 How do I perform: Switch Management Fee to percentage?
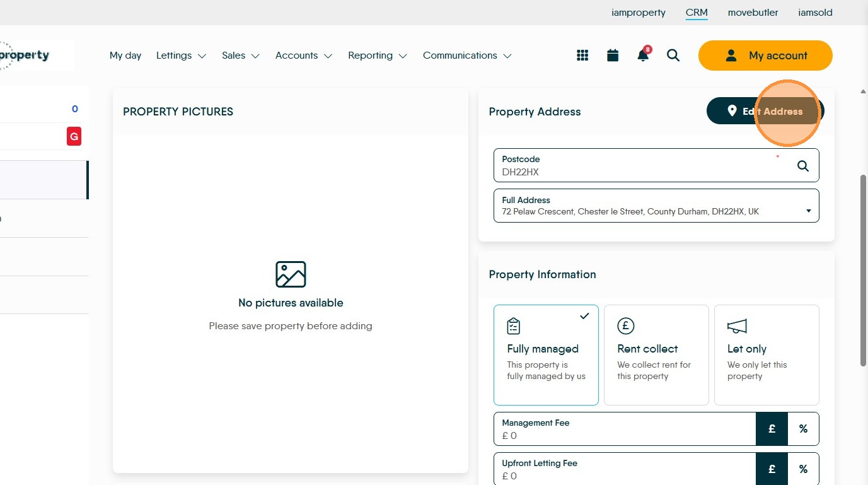pos(803,429)
